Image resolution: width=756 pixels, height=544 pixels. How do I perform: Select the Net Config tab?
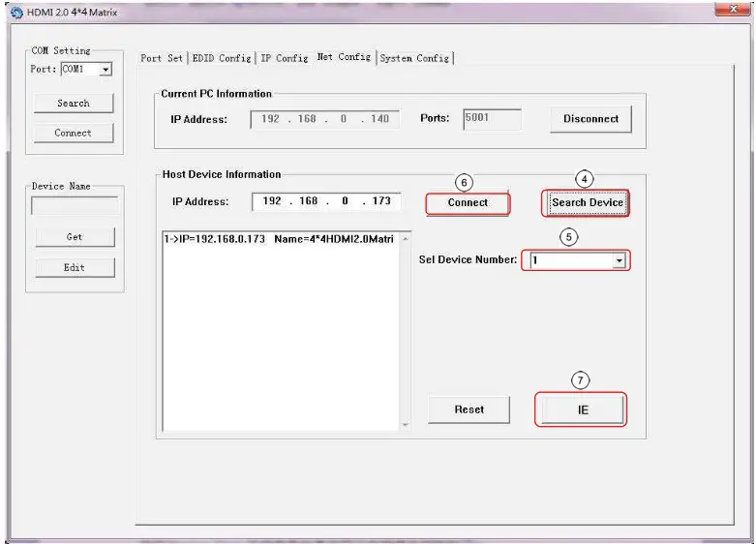(344, 57)
